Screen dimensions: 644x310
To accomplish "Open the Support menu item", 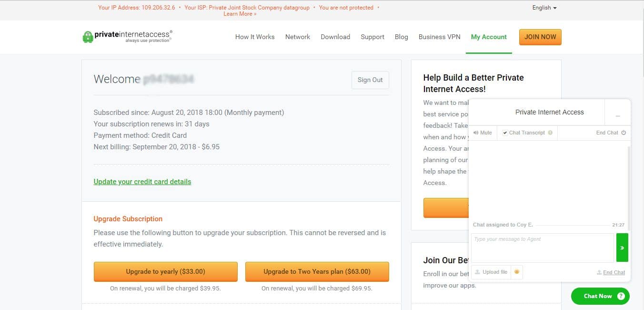I will (x=372, y=37).
